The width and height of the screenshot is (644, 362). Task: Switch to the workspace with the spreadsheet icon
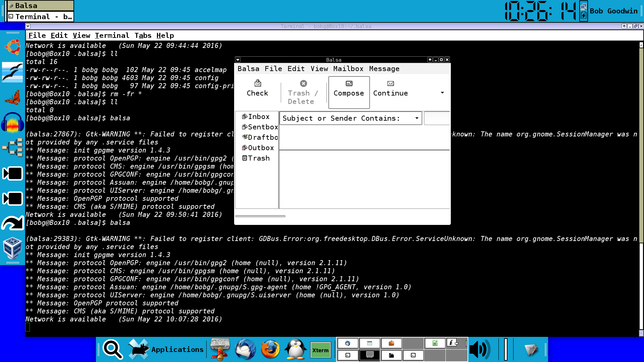[435, 343]
